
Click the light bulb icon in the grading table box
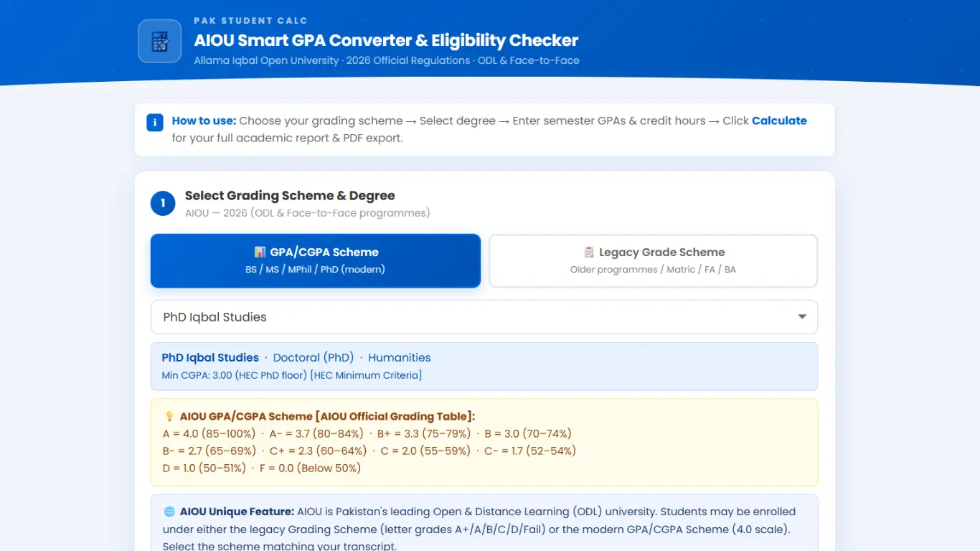169,416
